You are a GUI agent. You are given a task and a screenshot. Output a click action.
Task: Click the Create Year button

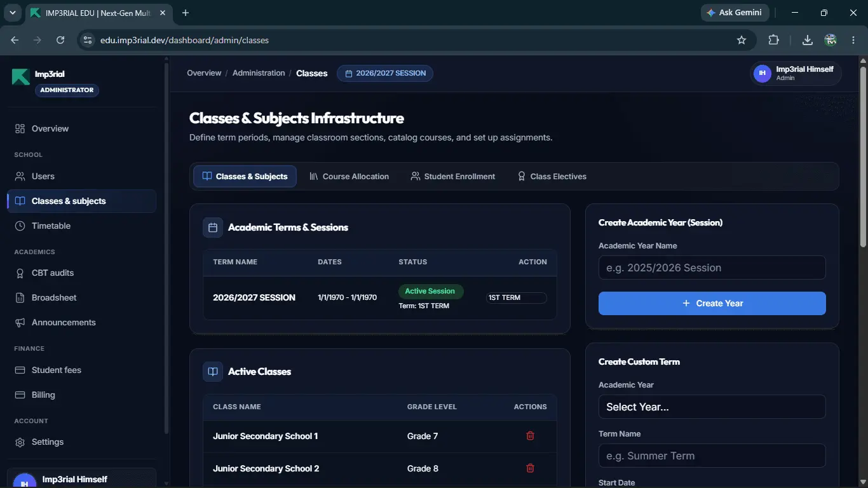point(712,303)
